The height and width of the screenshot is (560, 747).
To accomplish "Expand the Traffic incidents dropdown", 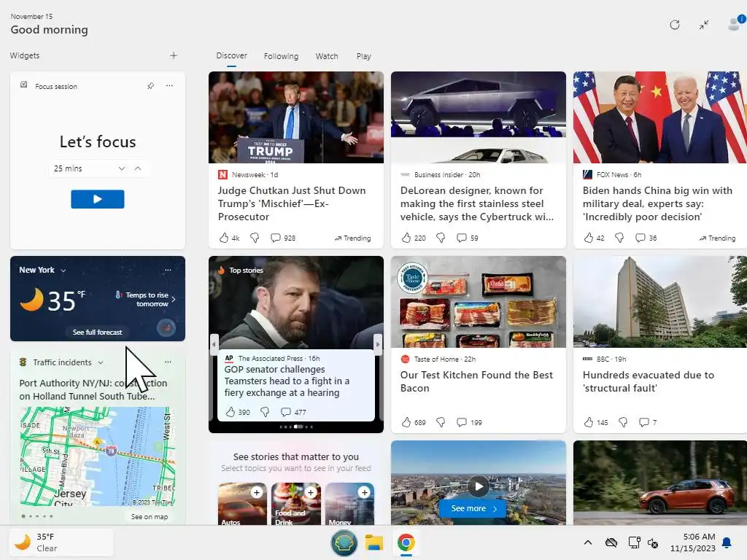I will click(x=101, y=363).
